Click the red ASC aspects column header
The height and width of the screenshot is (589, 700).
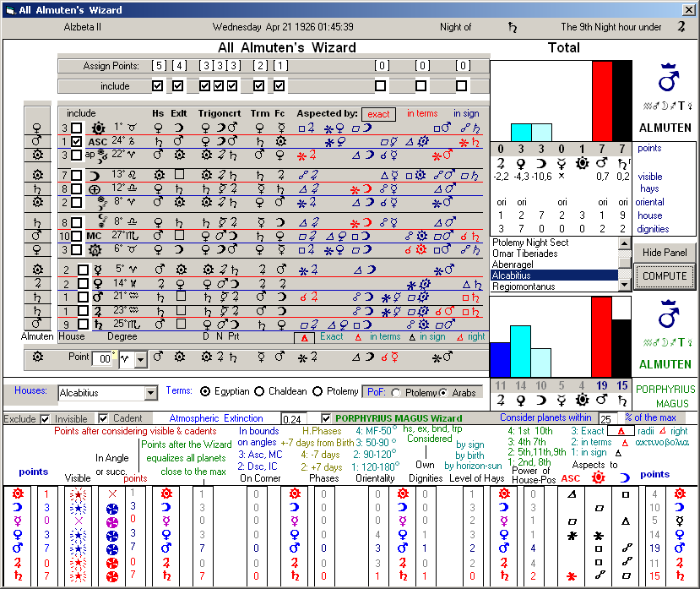[571, 478]
